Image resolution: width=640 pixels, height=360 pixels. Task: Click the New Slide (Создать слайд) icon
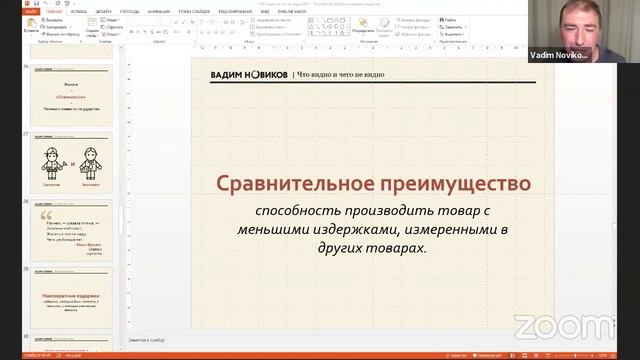pos(92,23)
